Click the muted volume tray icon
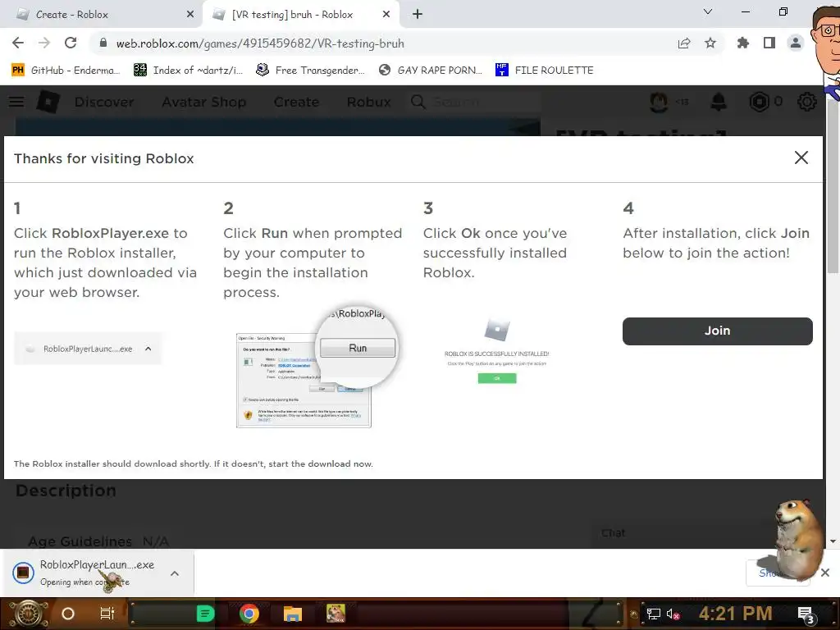This screenshot has width=840, height=630. click(x=673, y=614)
